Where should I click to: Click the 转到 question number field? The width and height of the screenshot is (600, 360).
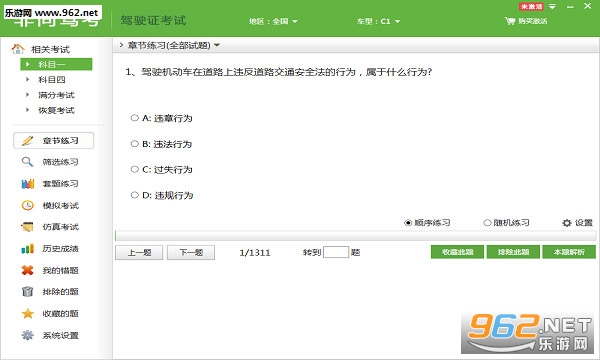[x=336, y=252]
